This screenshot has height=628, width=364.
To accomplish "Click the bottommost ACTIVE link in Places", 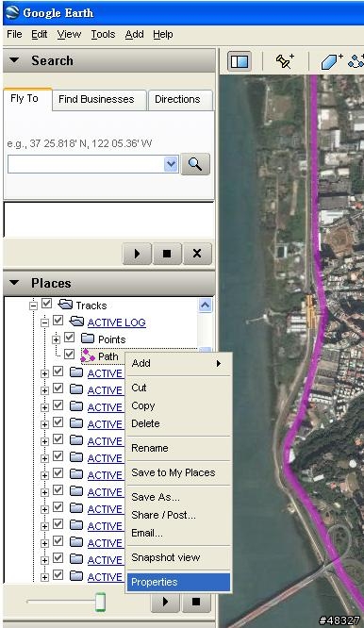I will point(105,577).
